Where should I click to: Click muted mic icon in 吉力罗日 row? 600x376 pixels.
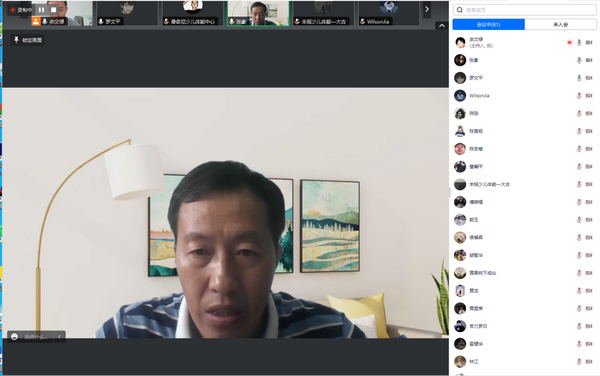(579, 326)
